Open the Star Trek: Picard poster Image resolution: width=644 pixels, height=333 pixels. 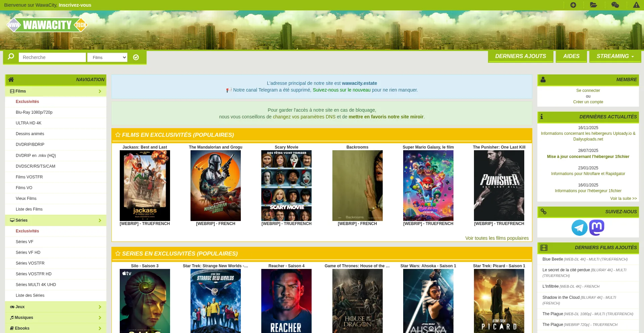499,301
